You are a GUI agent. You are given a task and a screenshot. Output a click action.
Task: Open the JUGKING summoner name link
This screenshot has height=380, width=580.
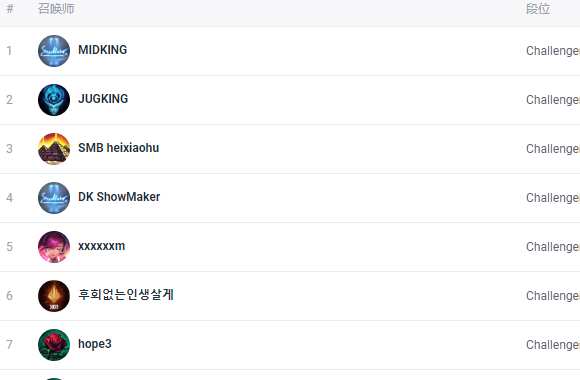tap(103, 99)
